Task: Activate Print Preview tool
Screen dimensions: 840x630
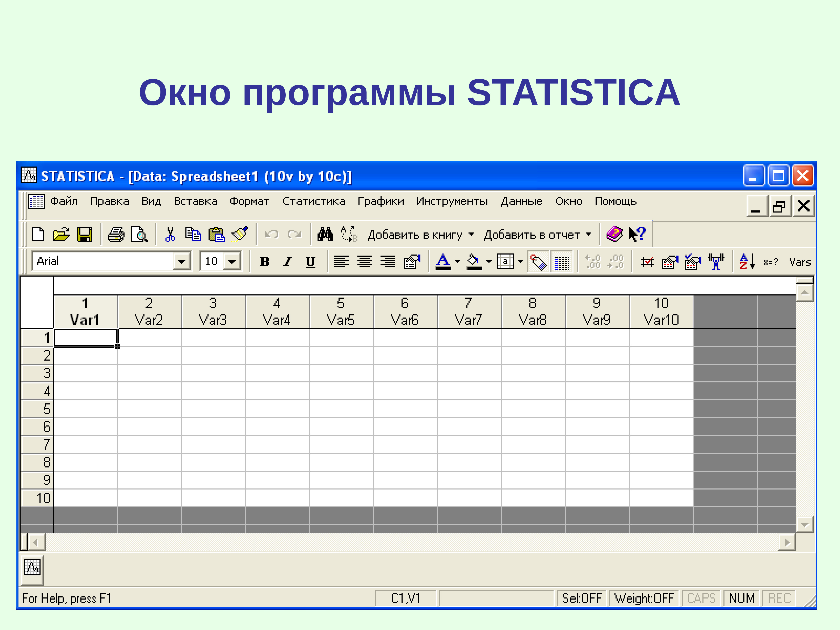Action: tap(140, 234)
